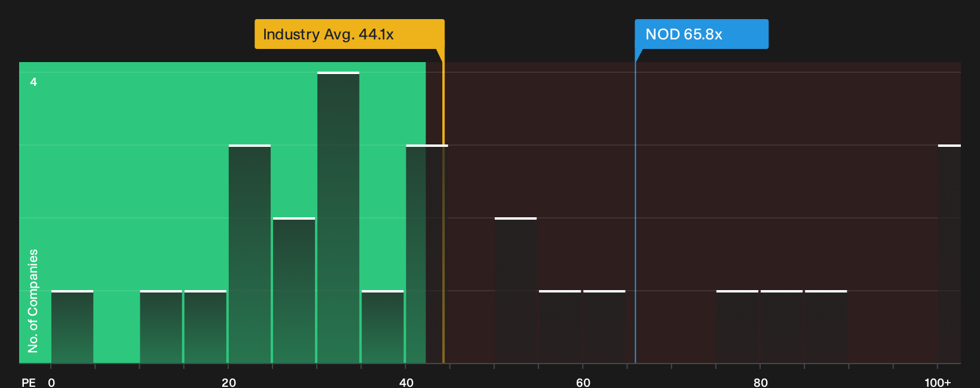Click the x-axis label 40
The image size is (980, 388).
(x=406, y=383)
